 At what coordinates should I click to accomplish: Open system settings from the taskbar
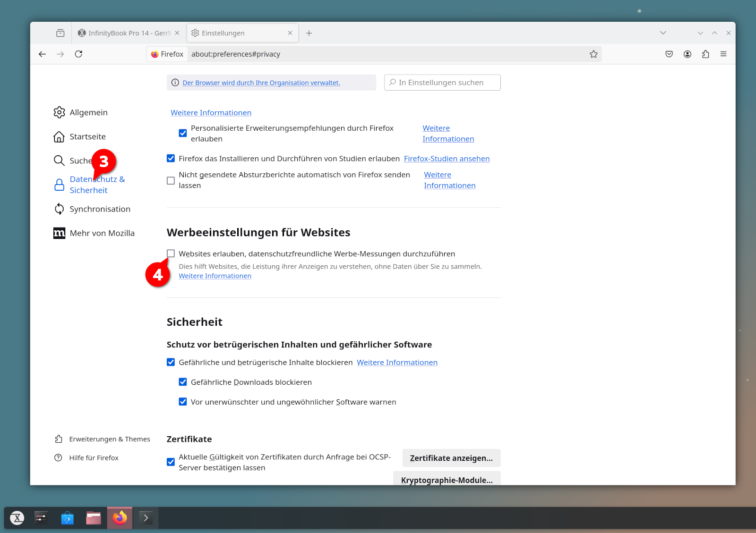point(41,518)
